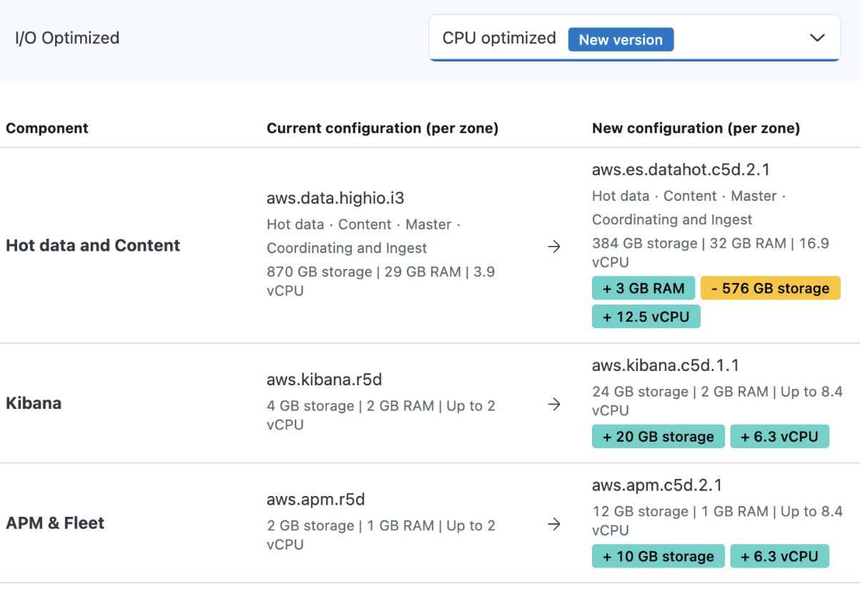Click the Current configuration column header

pyautogui.click(x=382, y=128)
